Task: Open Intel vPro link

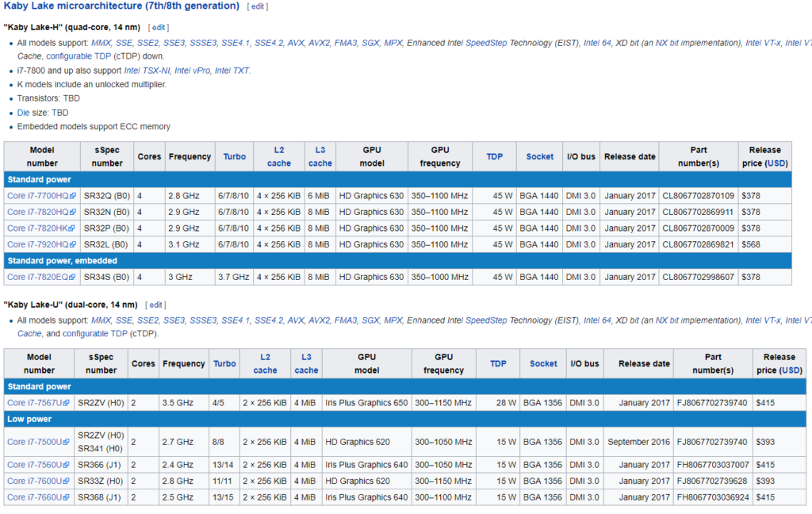Action: (x=192, y=71)
